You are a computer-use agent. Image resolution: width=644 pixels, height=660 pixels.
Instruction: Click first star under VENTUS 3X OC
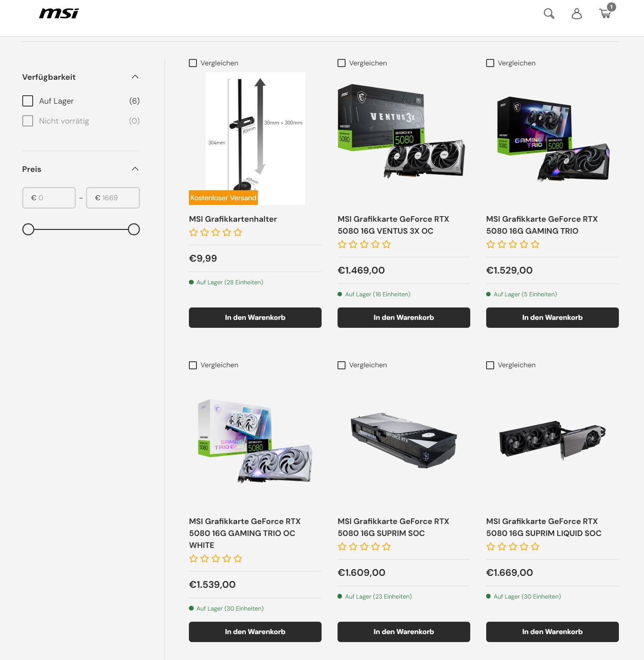tap(342, 244)
